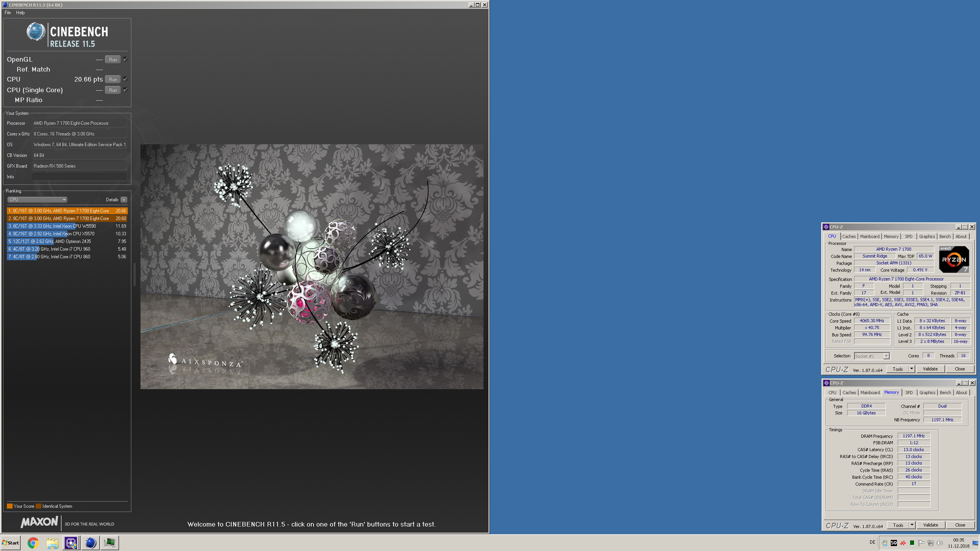Switch to Cinebench sphere icon in taskbar
Image resolution: width=980 pixels, height=551 pixels.
pos(90,543)
